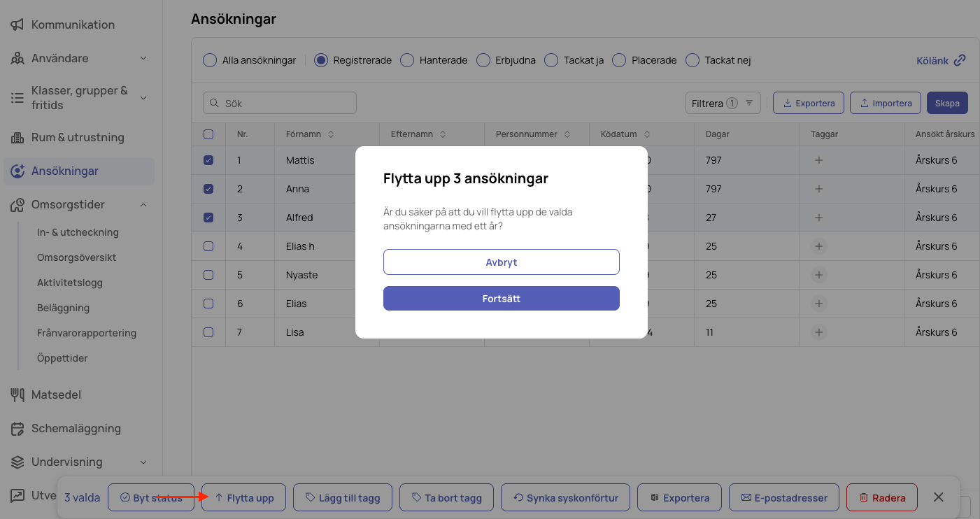Sort by the Personnummer column arrows
Viewport: 980px width, 519px height.
pyautogui.click(x=567, y=134)
